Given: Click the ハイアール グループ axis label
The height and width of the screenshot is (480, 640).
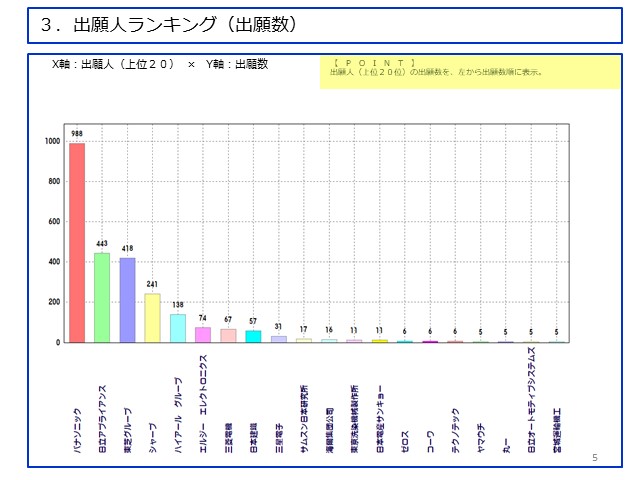Looking at the screenshot, I should tap(178, 415).
